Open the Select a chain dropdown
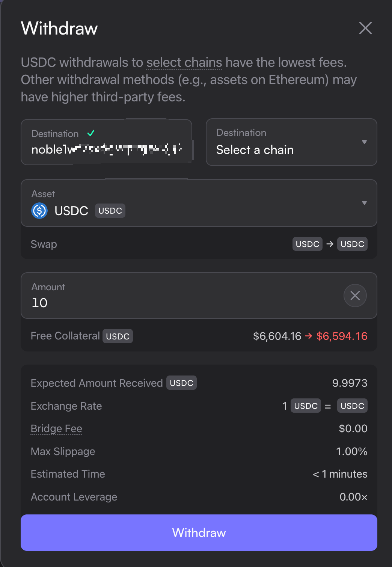Screen dimensions: 392x567 coord(291,142)
